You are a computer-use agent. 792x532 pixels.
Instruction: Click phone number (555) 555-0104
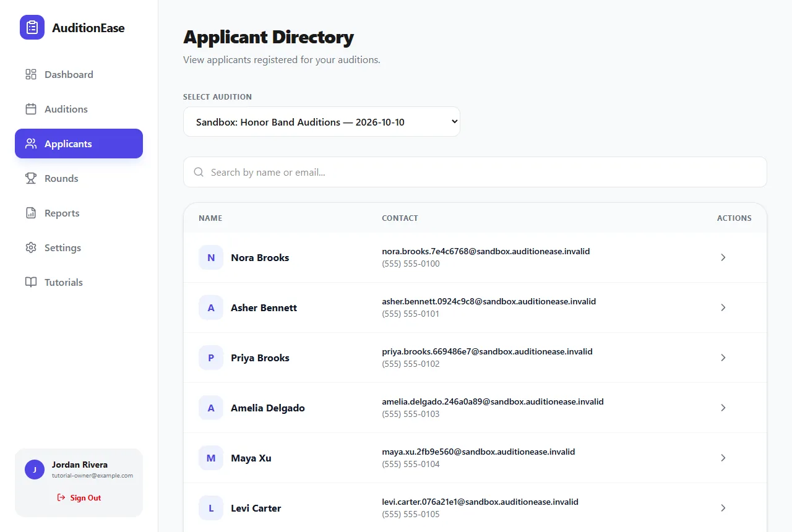(x=411, y=465)
